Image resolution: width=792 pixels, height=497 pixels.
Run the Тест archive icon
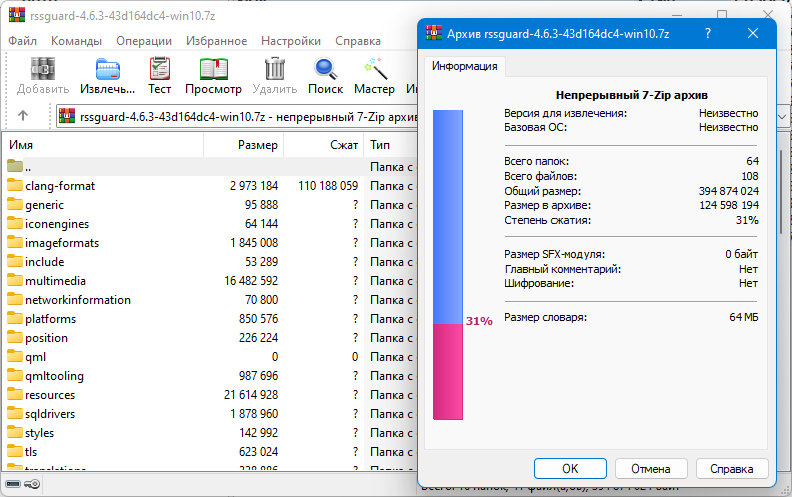click(x=160, y=69)
